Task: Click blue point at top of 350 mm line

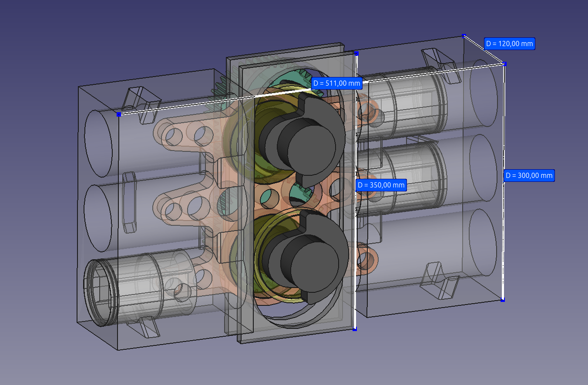Action: coord(356,53)
